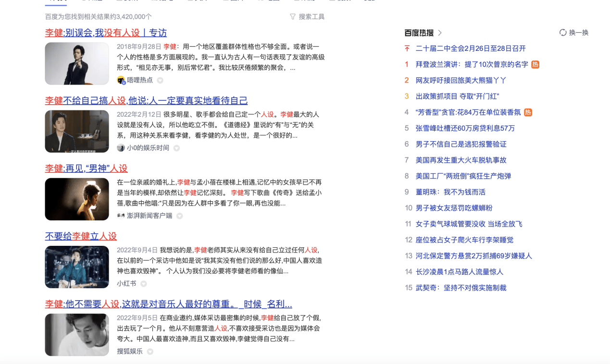Viewport: 610px width, 364px height.
Task: Expand the arrow next to 小红书
Action: click(143, 284)
